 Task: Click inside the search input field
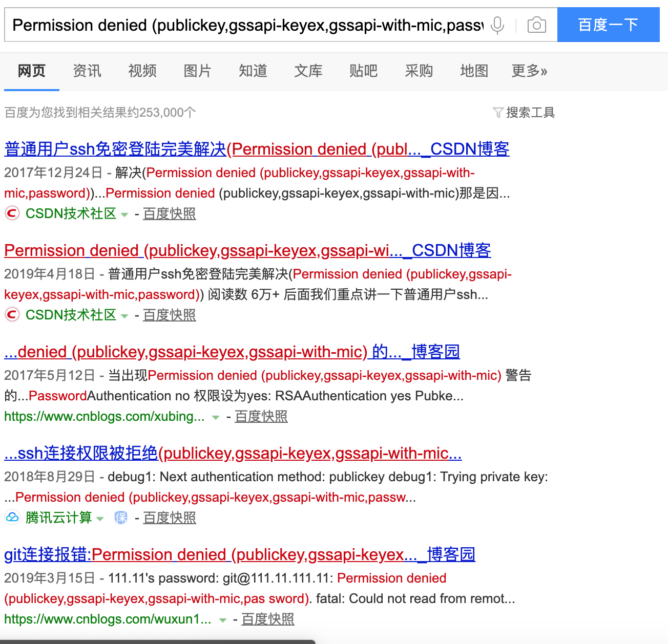click(246, 24)
